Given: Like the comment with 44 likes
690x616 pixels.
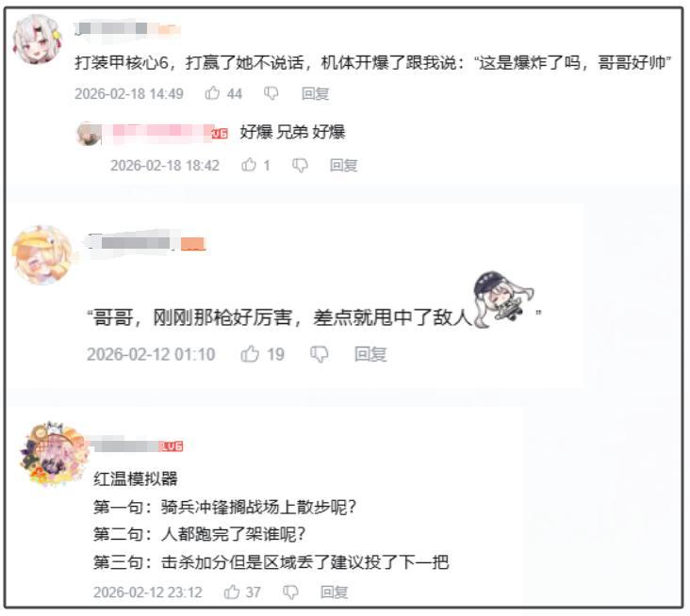Looking at the screenshot, I should [212, 93].
